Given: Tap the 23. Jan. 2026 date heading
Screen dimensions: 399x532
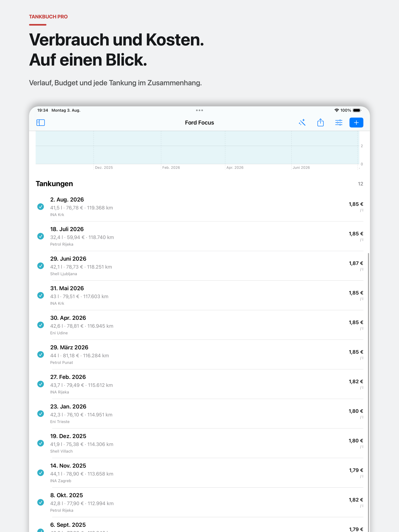Looking at the screenshot, I should [68, 407].
